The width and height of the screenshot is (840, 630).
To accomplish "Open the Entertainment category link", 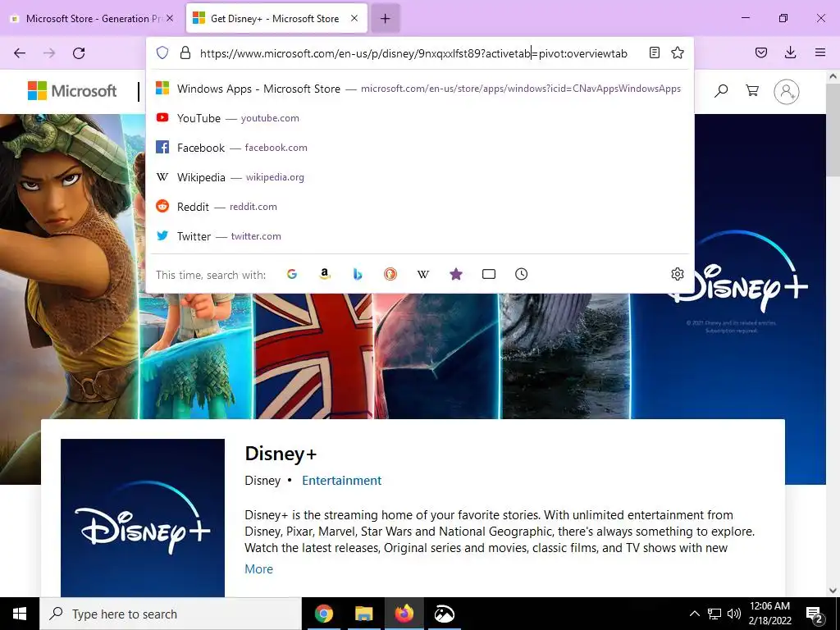I will (342, 481).
